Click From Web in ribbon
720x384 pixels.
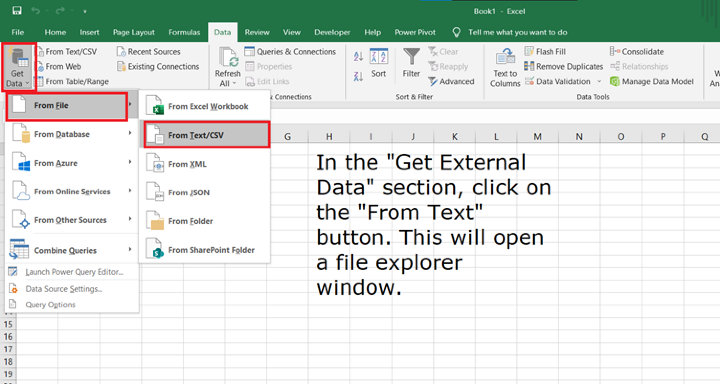pos(58,67)
